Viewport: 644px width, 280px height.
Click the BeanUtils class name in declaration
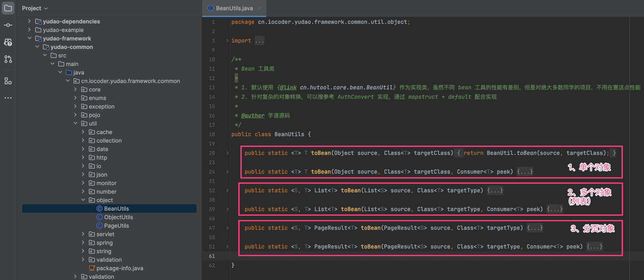tap(289, 134)
